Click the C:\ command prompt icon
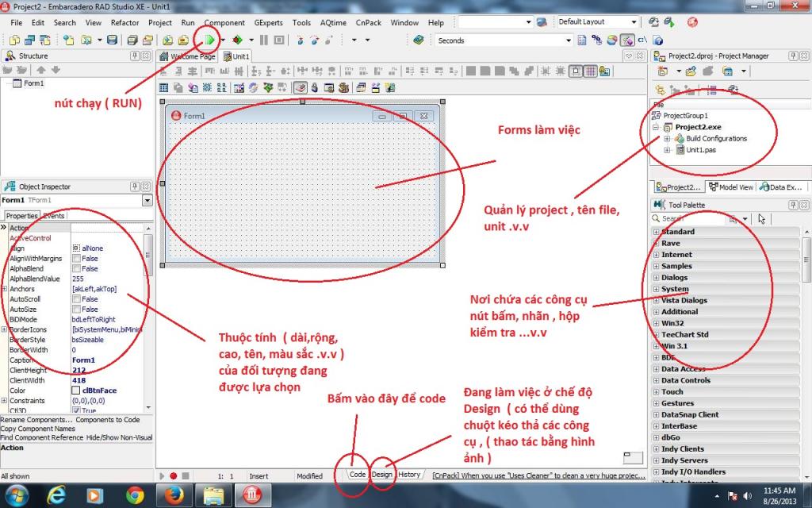The image size is (812, 508). point(642,40)
